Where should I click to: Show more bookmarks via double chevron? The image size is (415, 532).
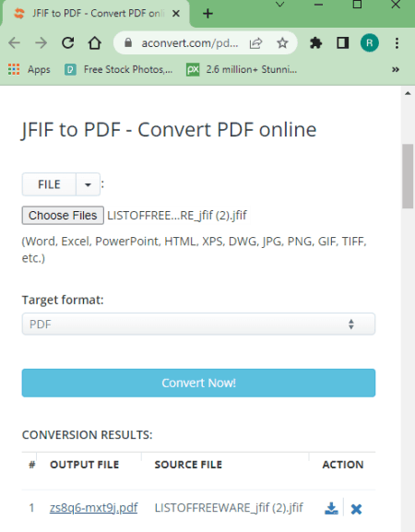[396, 69]
